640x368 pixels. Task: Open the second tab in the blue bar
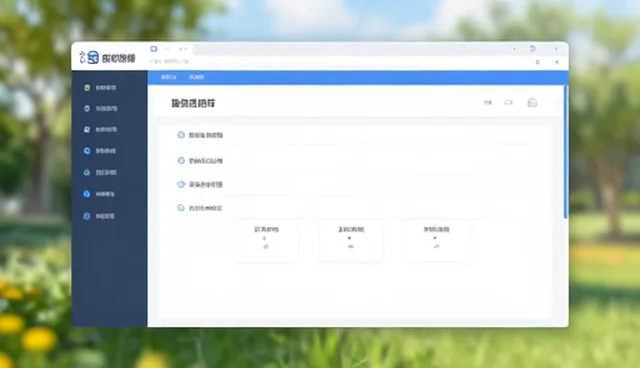[x=196, y=77]
